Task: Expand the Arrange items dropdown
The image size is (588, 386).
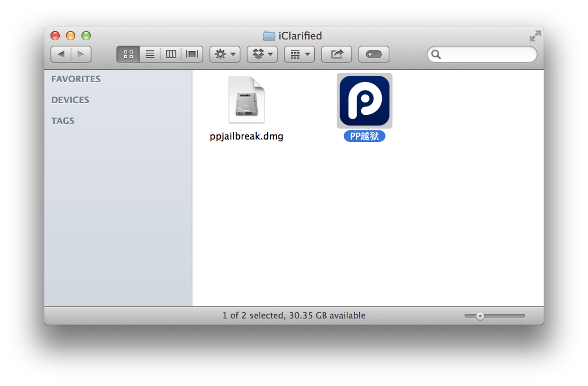Action: [x=300, y=54]
